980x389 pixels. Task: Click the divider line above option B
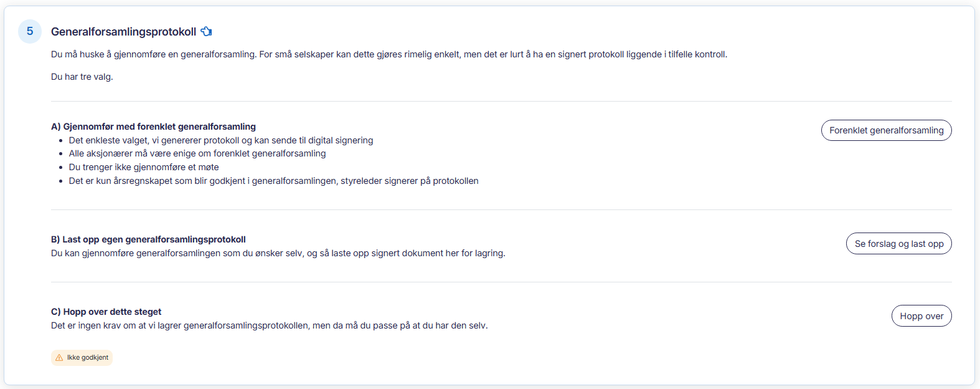click(x=501, y=210)
